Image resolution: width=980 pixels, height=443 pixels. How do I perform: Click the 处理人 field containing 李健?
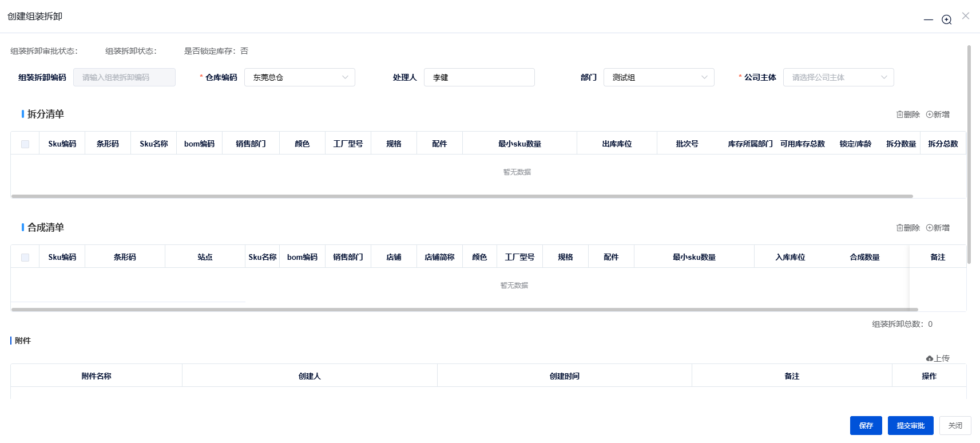click(x=479, y=77)
